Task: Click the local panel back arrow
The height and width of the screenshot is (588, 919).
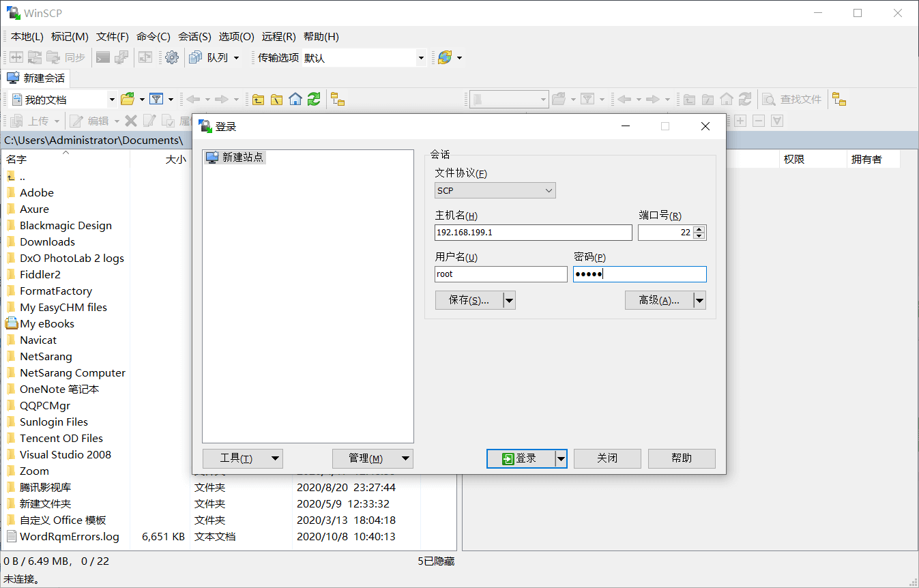Action: [x=193, y=100]
